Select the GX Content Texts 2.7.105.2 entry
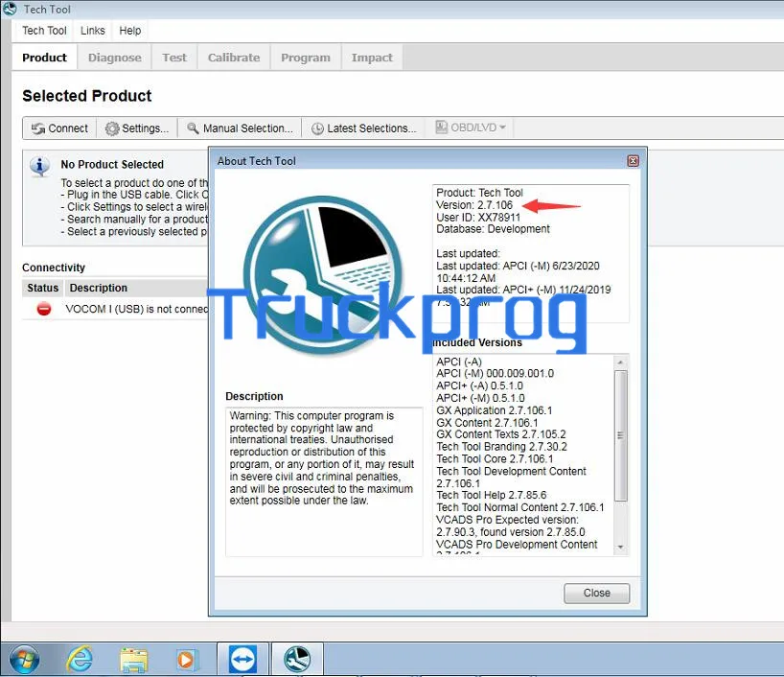The height and width of the screenshot is (677, 784). pos(500,434)
